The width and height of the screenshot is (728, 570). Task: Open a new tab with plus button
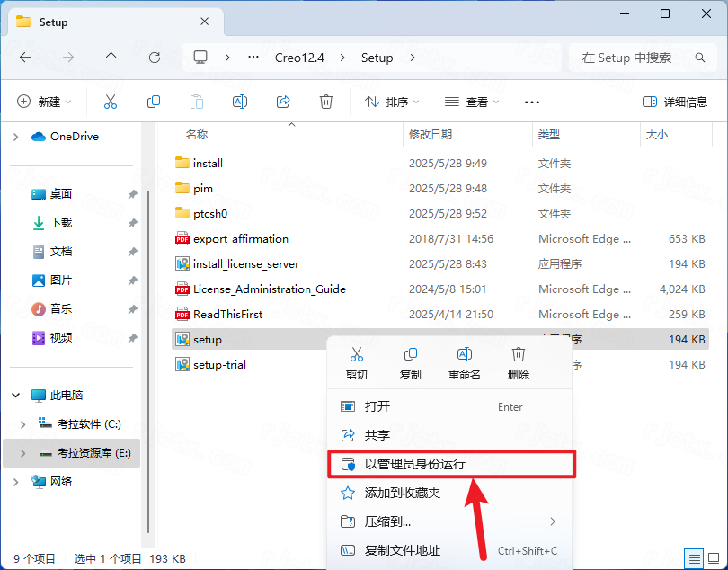(244, 22)
